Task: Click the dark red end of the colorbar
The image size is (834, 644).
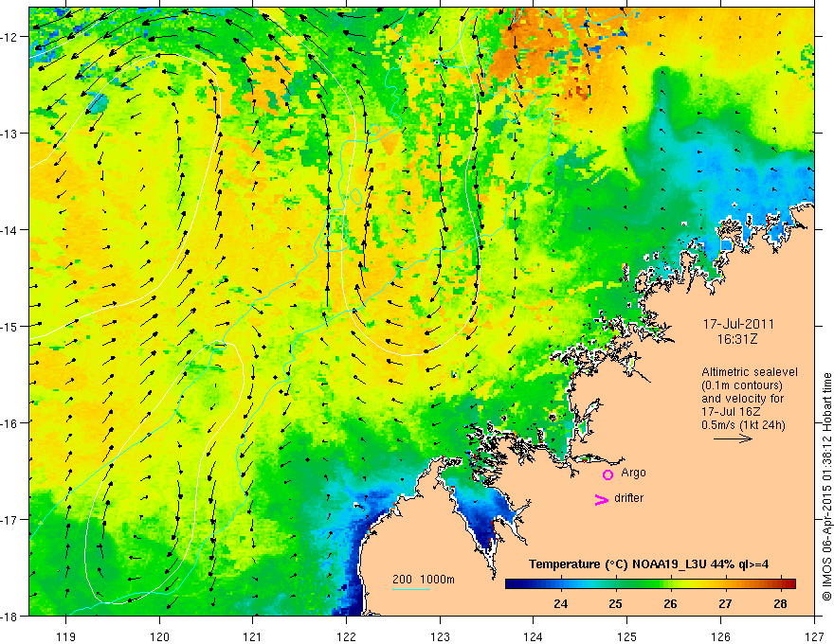Action: 789,583
